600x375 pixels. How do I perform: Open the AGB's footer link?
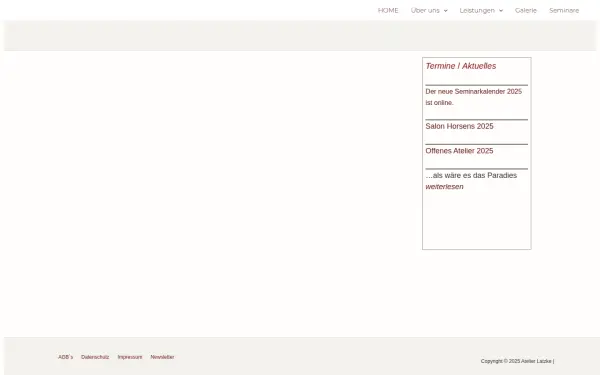[65, 357]
